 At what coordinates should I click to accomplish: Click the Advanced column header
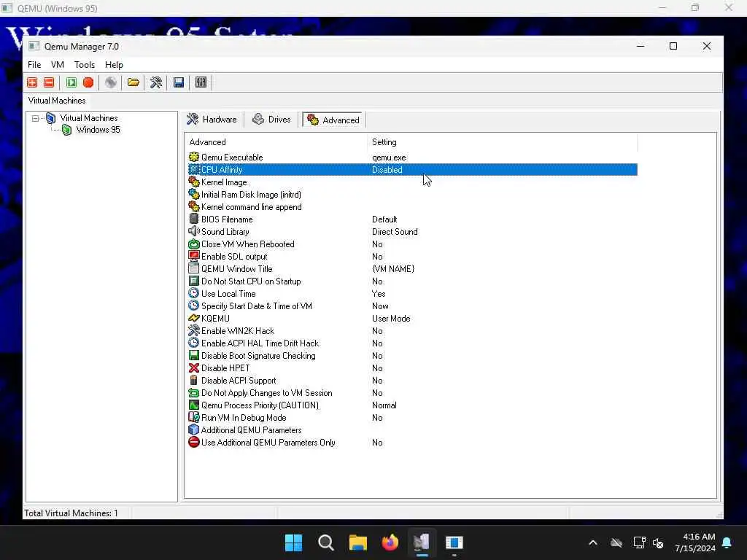click(276, 142)
